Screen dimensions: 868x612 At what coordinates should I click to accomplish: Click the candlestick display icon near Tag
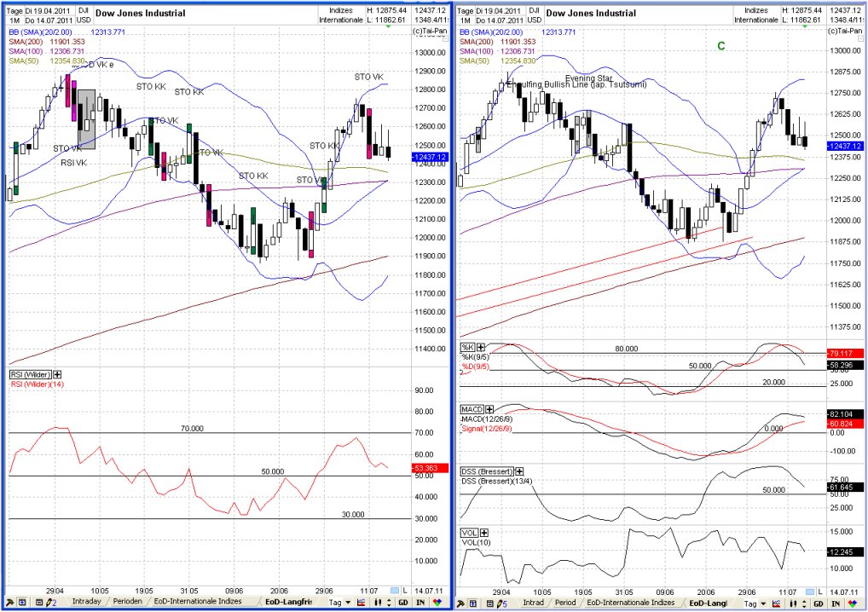coord(379,602)
